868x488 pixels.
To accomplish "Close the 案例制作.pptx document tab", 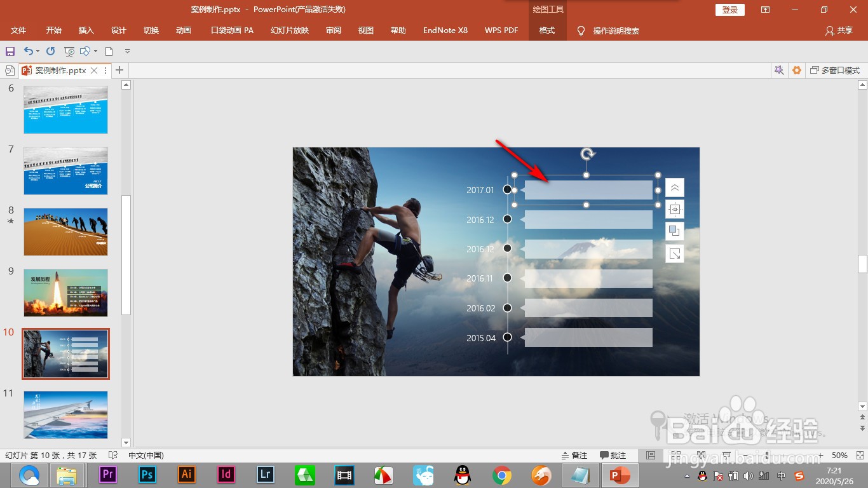I will (x=94, y=71).
